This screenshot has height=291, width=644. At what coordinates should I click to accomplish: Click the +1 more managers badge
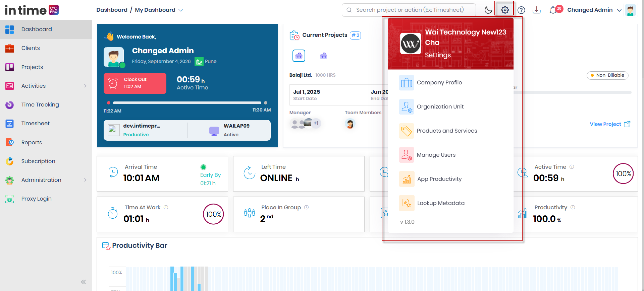pos(316,123)
